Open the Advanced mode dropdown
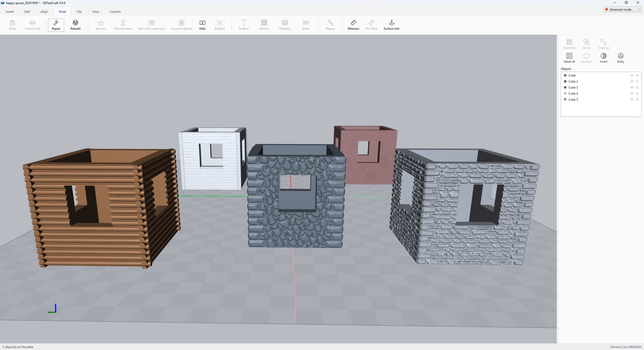This screenshot has width=644, height=350. tap(623, 9)
